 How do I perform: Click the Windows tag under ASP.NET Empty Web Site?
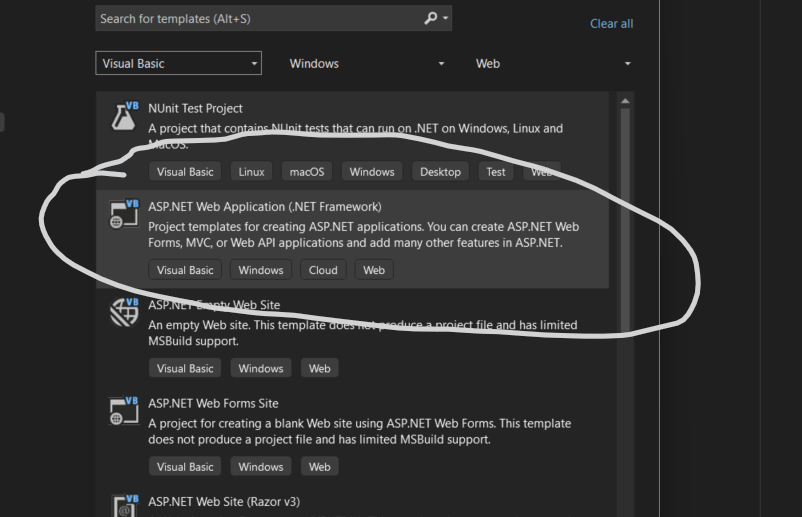pyautogui.click(x=261, y=368)
